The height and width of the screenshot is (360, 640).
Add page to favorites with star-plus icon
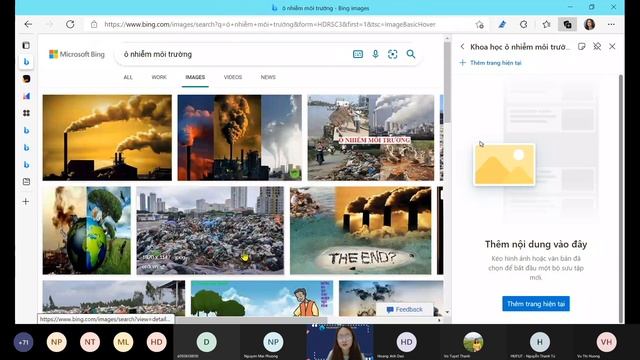tap(480, 24)
